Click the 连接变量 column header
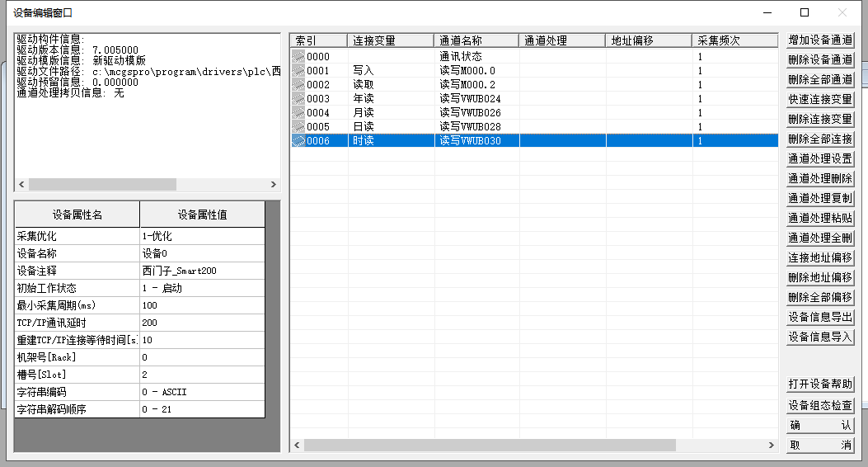868x467 pixels. pos(391,40)
